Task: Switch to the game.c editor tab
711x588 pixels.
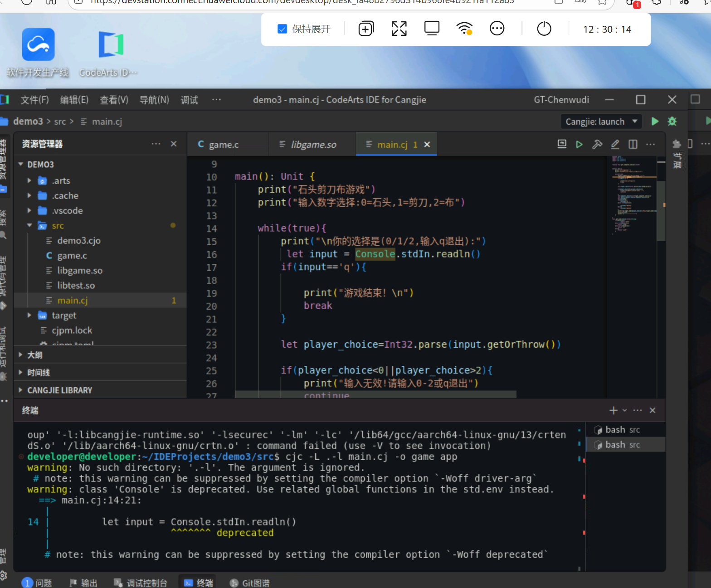Action: coord(228,144)
